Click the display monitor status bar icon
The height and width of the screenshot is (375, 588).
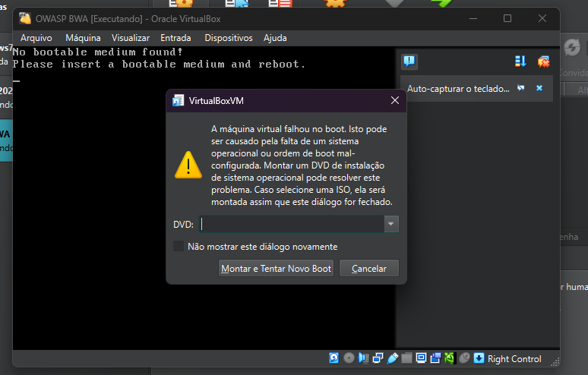coord(421,358)
